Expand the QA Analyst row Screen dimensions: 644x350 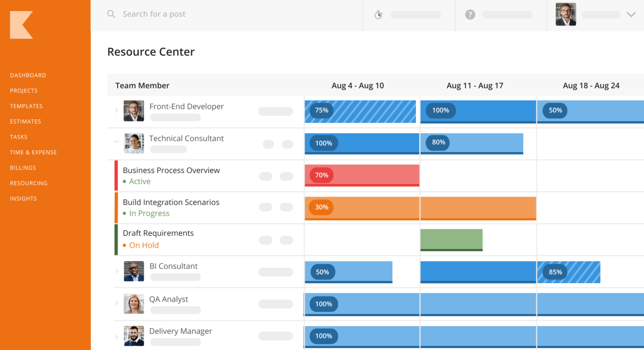[x=117, y=303]
